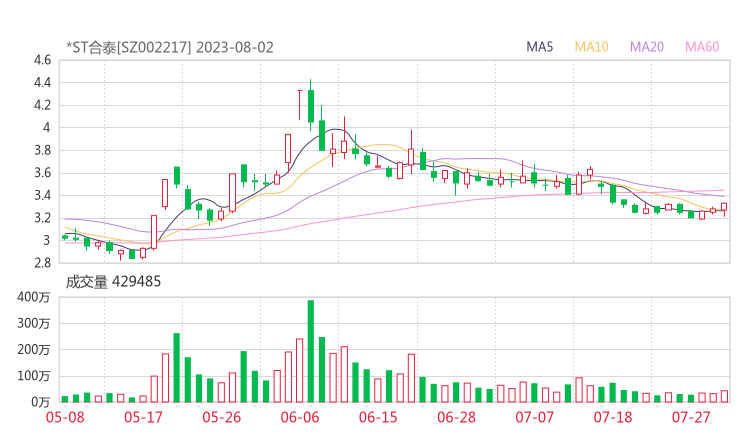Select the 05-17 date label
The width and height of the screenshot is (740, 440).
pos(143,417)
